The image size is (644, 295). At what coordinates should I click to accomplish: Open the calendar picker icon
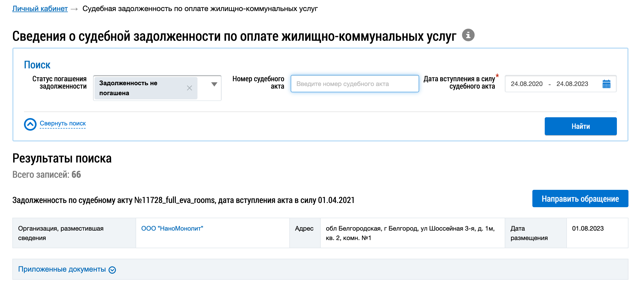point(606,84)
